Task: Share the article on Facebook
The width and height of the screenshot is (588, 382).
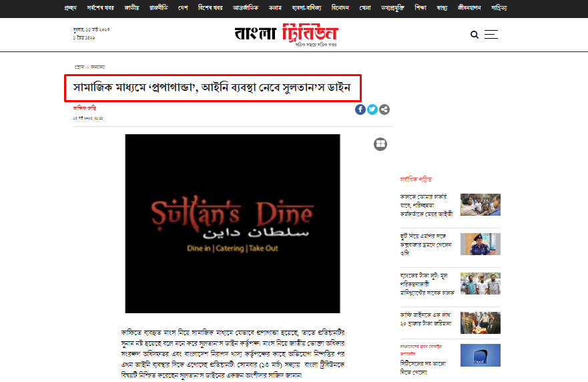Action: tap(360, 110)
